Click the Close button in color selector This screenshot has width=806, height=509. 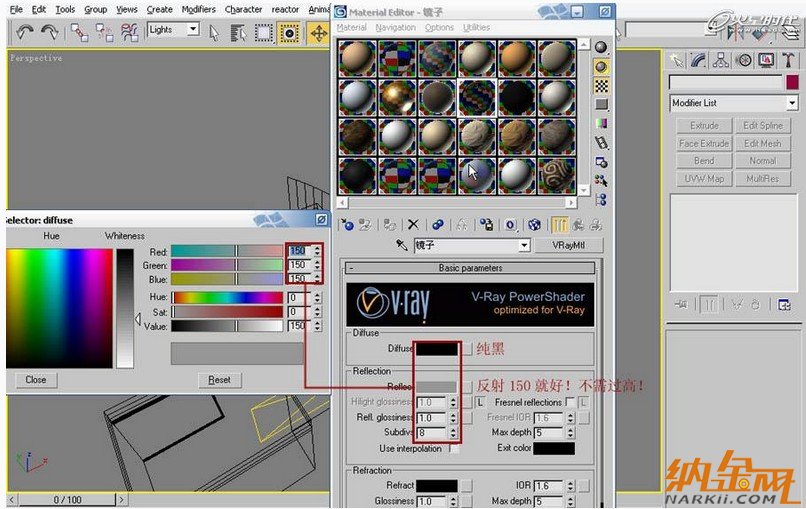[36, 380]
